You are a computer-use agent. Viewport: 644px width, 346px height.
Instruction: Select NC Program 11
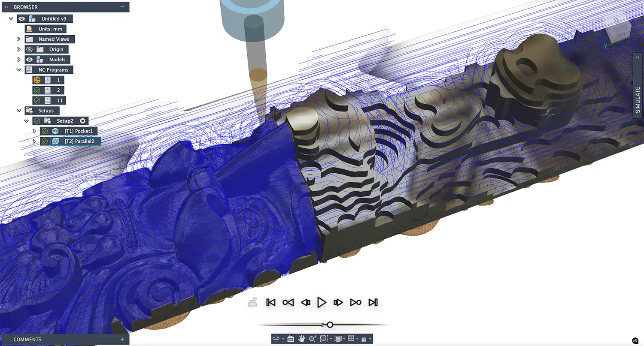49,100
